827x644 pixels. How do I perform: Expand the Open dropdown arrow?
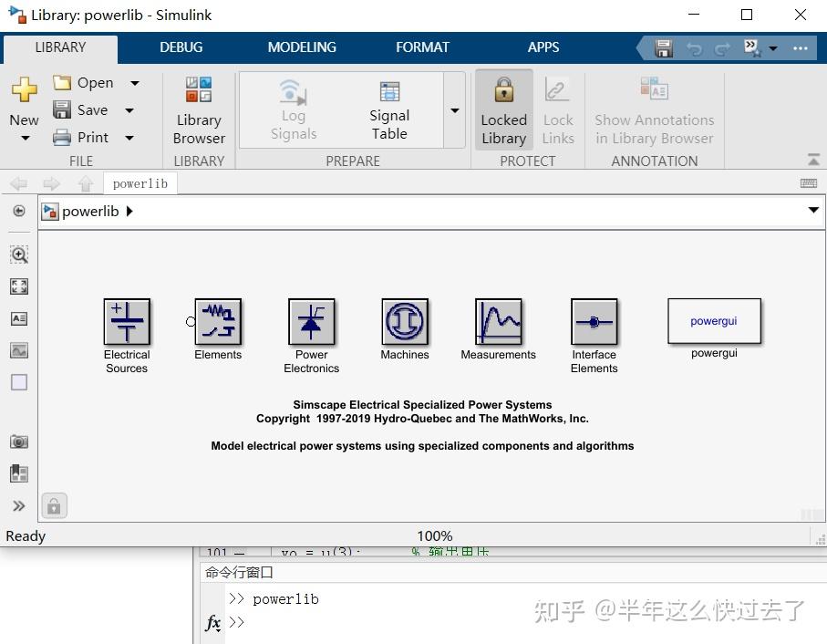click(x=135, y=83)
